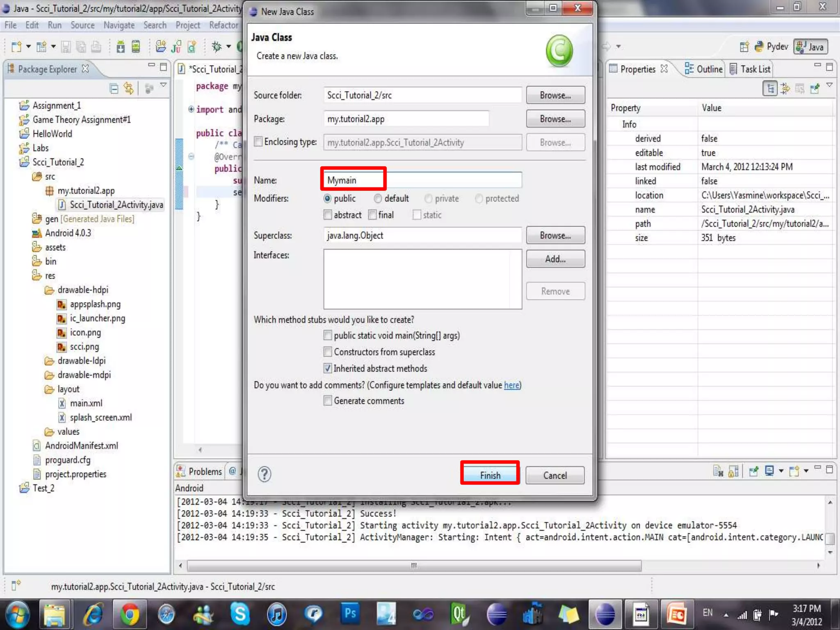Open Package Explorer view menu triangle

[x=163, y=85]
